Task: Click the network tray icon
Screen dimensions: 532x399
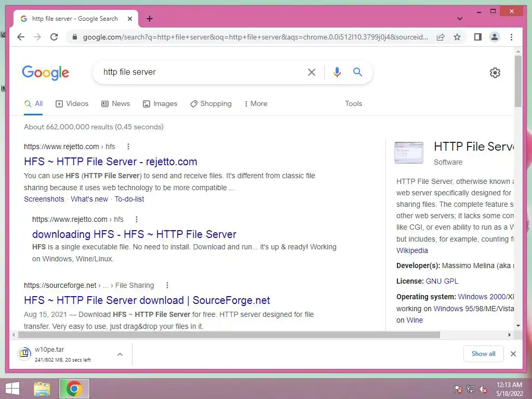Action: coord(471,389)
